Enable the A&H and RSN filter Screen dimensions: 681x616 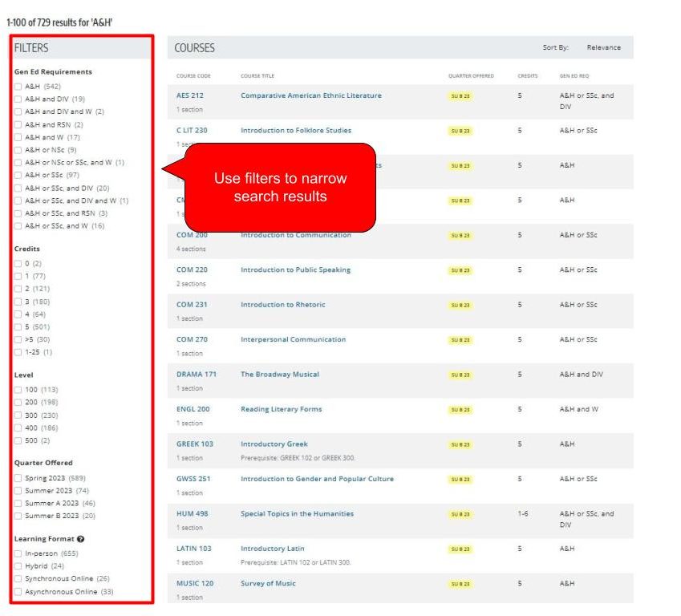[18, 124]
